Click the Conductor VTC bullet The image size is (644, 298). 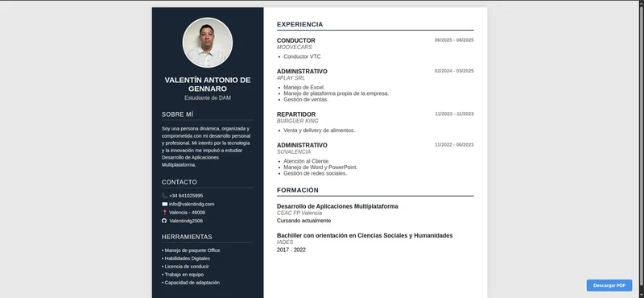(302, 56)
